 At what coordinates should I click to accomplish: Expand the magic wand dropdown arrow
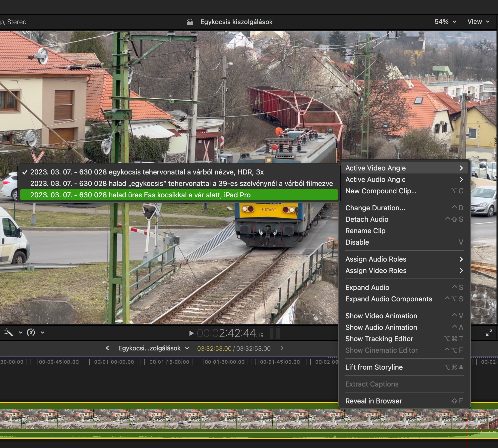tap(21, 333)
